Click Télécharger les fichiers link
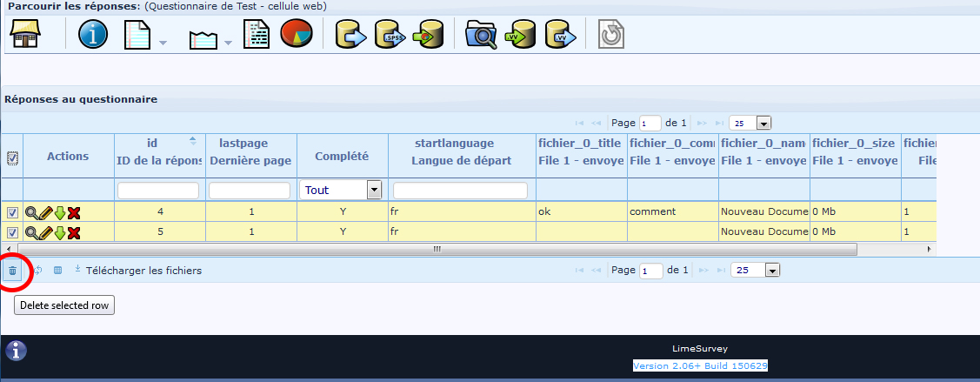Image resolution: width=980 pixels, height=382 pixels. (143, 271)
